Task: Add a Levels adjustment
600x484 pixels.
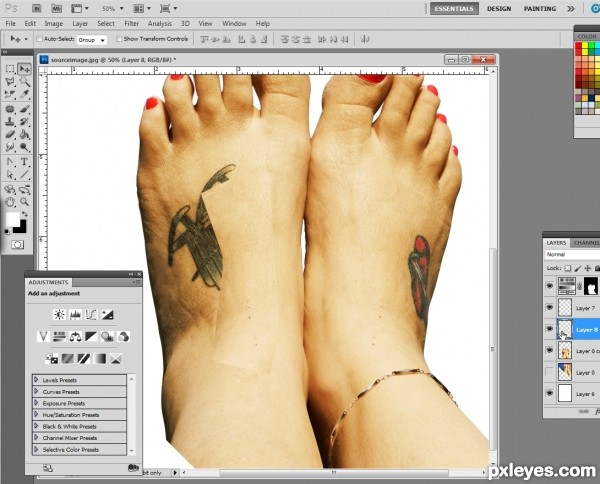Action: point(75,315)
